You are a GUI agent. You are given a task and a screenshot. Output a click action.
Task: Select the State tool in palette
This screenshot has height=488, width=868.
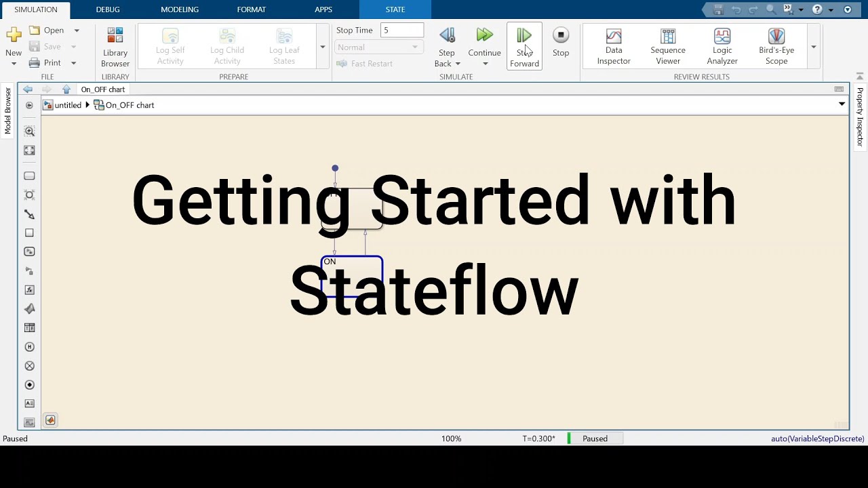(x=29, y=176)
